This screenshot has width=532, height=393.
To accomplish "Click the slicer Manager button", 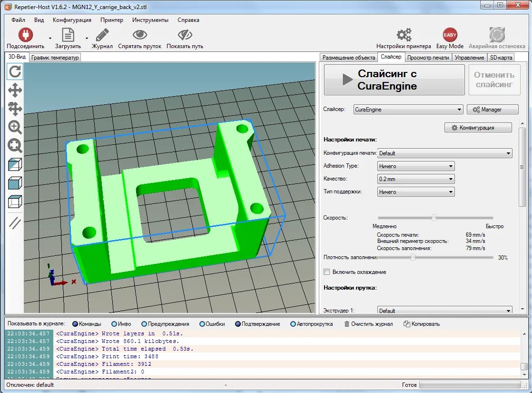I will 493,110.
